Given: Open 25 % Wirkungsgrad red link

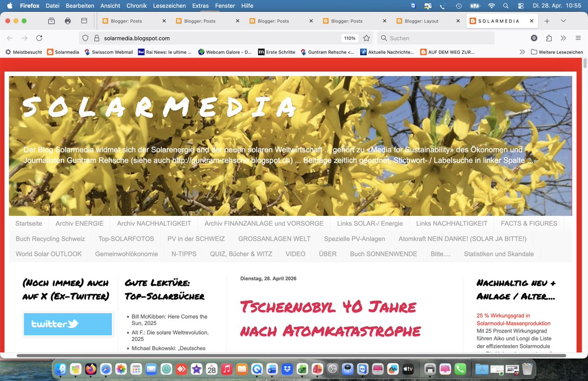Looking at the screenshot, I should (x=514, y=319).
